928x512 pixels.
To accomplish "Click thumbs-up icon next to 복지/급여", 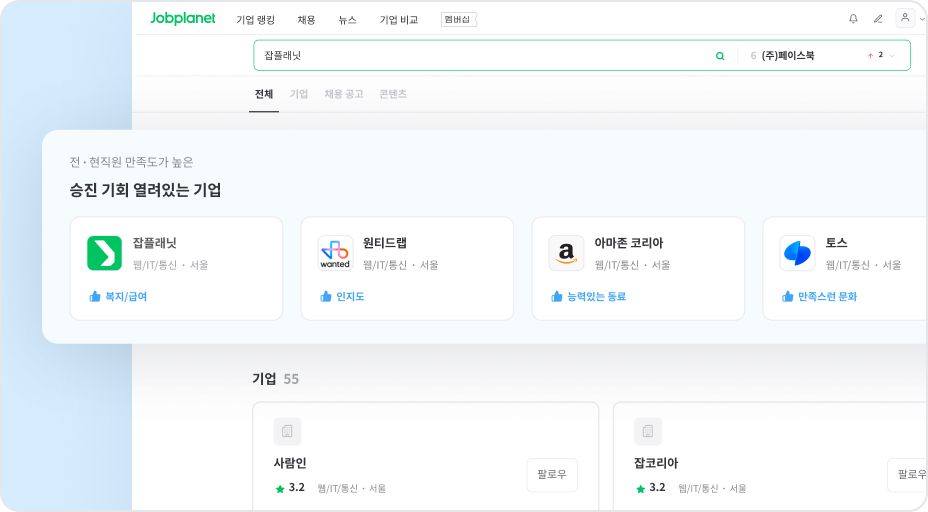I will point(95,297).
